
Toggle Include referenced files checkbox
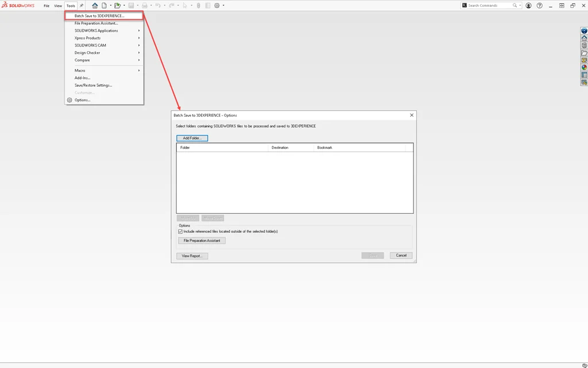pos(180,231)
